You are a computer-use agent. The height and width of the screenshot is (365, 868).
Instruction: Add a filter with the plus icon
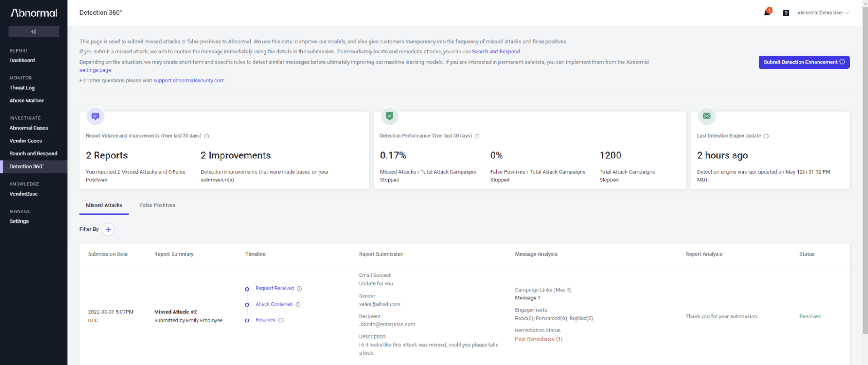pyautogui.click(x=108, y=229)
